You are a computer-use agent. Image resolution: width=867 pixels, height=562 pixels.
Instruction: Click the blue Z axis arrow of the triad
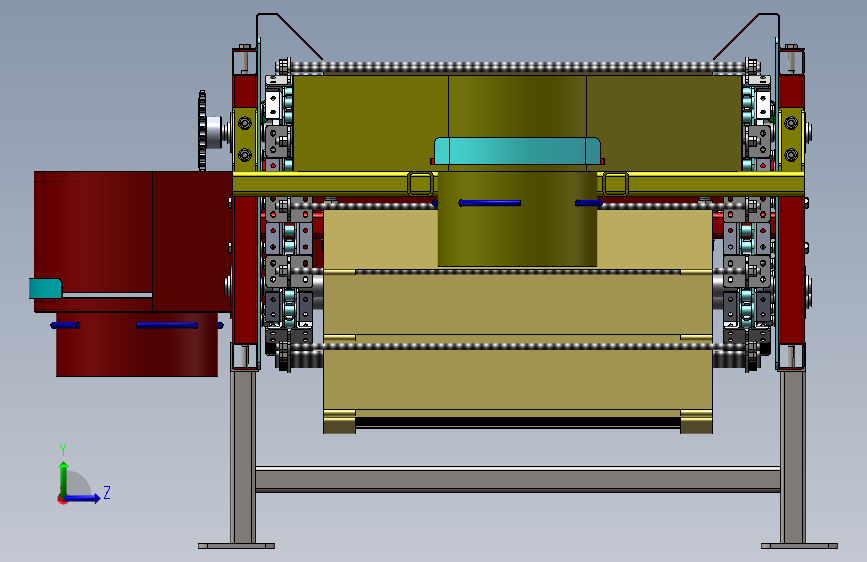pyautogui.click(x=83, y=498)
